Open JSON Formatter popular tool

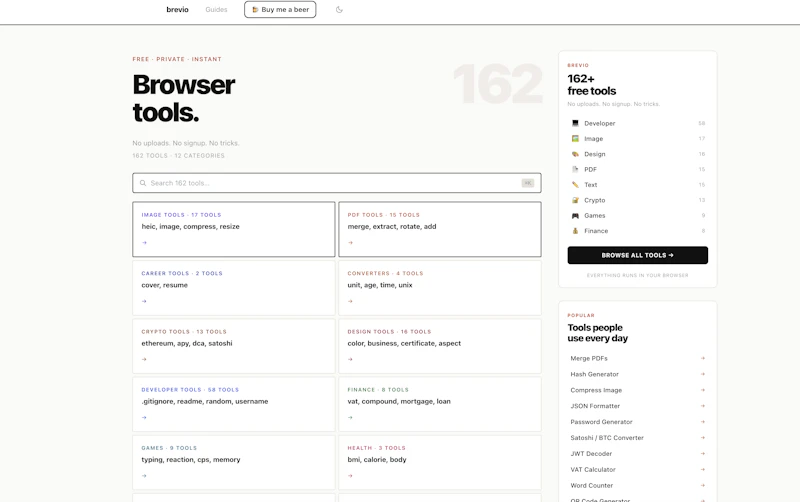coord(638,406)
